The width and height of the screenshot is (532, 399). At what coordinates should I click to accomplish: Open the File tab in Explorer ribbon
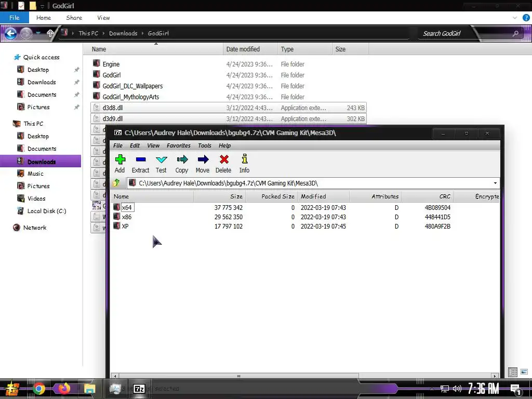coord(14,18)
